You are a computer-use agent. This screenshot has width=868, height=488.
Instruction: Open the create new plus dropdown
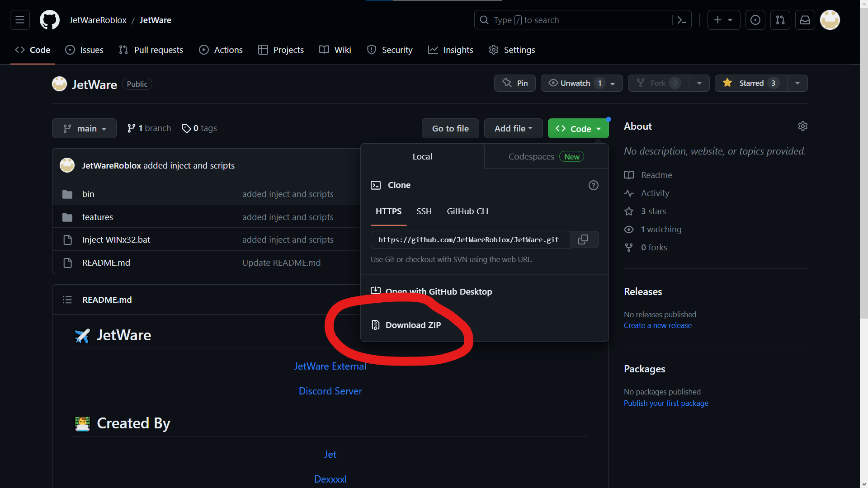[723, 20]
